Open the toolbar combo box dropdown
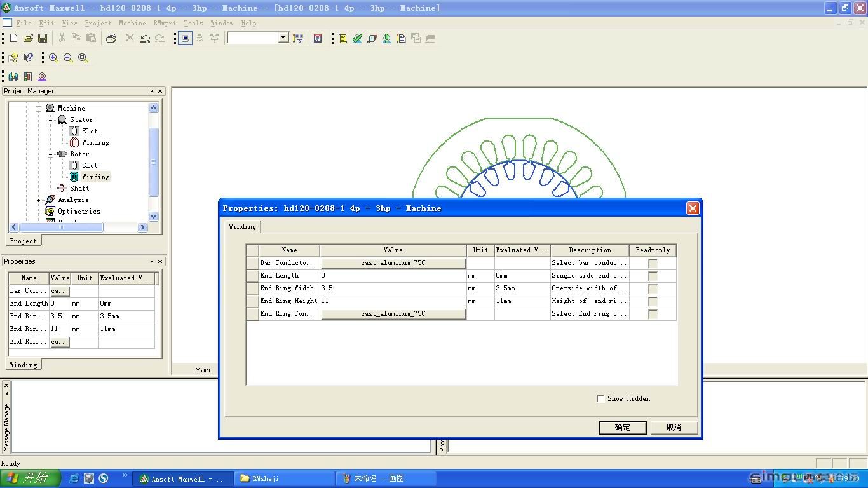Screen dimensions: 868x488 (283, 38)
